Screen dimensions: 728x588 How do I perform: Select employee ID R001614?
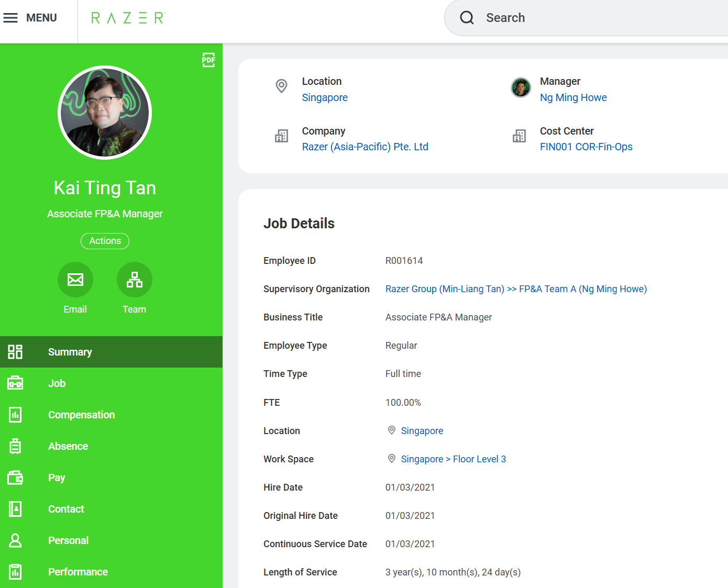click(x=404, y=261)
